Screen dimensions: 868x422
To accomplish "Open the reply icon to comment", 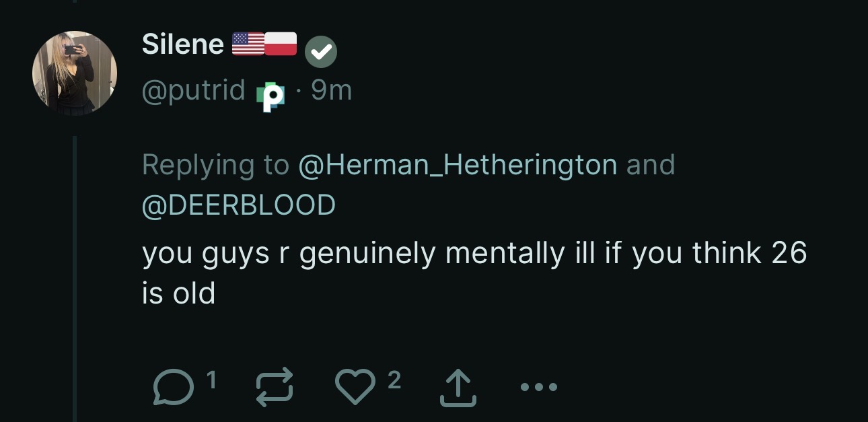I will click(173, 387).
